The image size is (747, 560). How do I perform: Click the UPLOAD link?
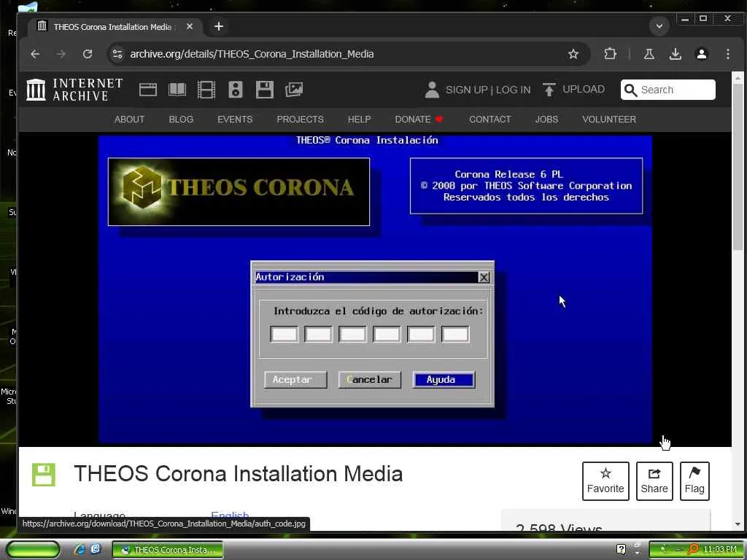coord(584,90)
